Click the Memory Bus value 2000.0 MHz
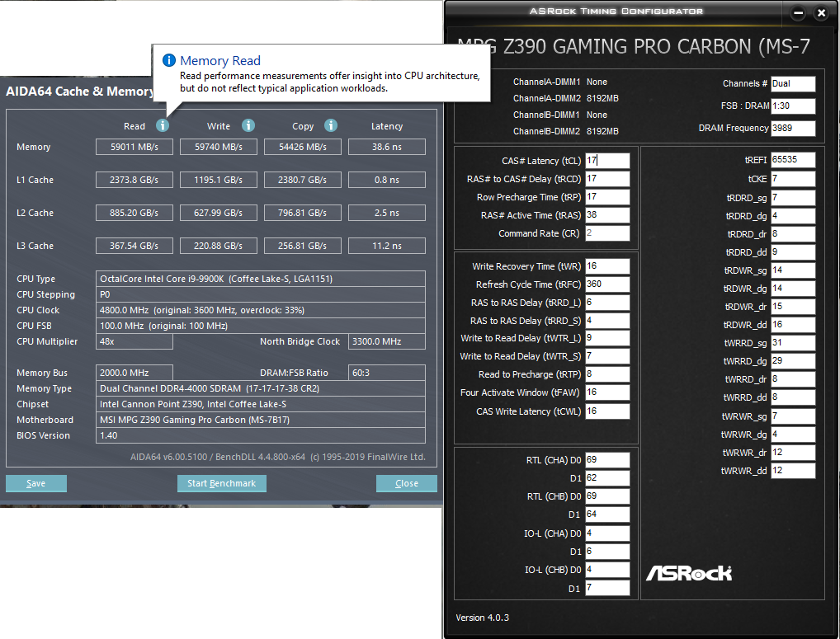The width and height of the screenshot is (840, 639). pos(134,373)
